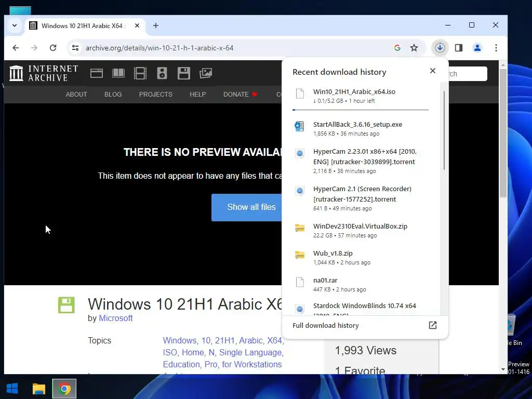532x399 pixels.
Task: Click the HyperCam 2.1 torrent file icon
Action: (299, 191)
